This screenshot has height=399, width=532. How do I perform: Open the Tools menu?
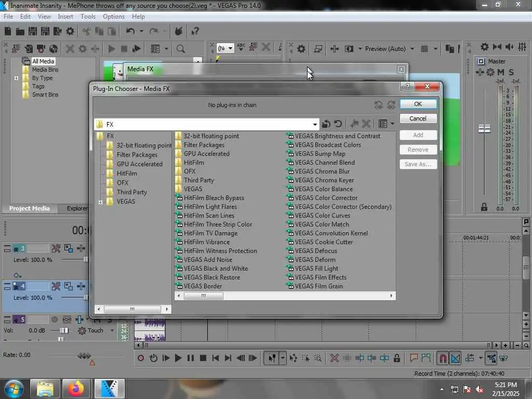[x=88, y=17]
